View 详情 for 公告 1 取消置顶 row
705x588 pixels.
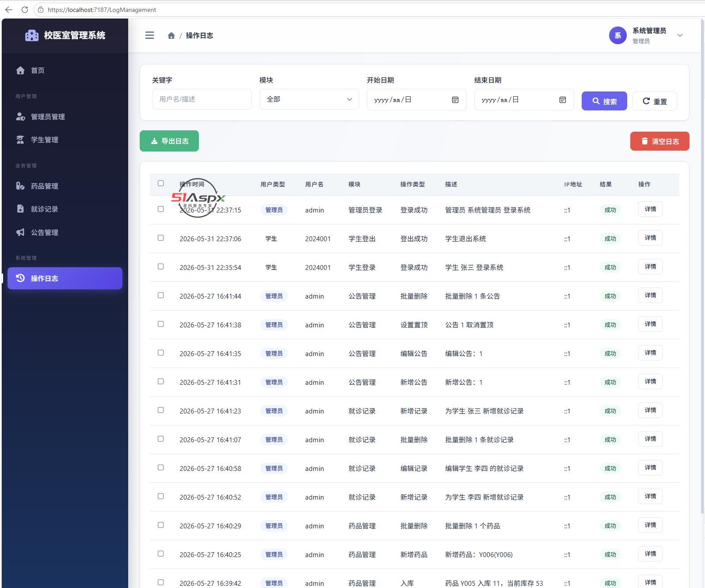point(650,324)
